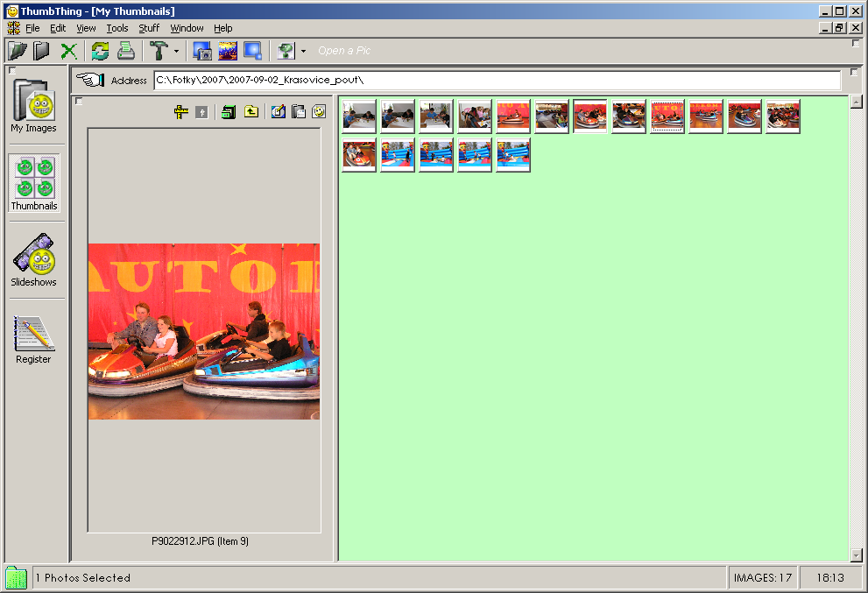Open the View menu
Image resolution: width=868 pixels, height=593 pixels.
[x=86, y=28]
